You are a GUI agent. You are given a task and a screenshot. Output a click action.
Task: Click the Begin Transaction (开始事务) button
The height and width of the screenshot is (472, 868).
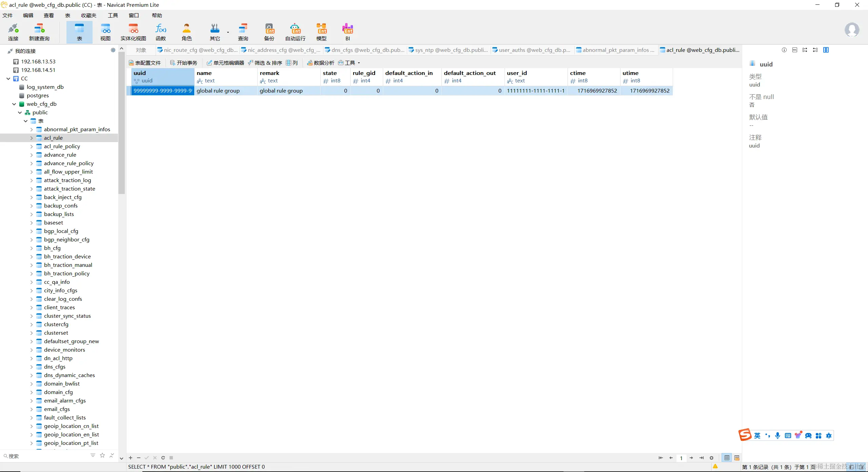tap(183, 63)
